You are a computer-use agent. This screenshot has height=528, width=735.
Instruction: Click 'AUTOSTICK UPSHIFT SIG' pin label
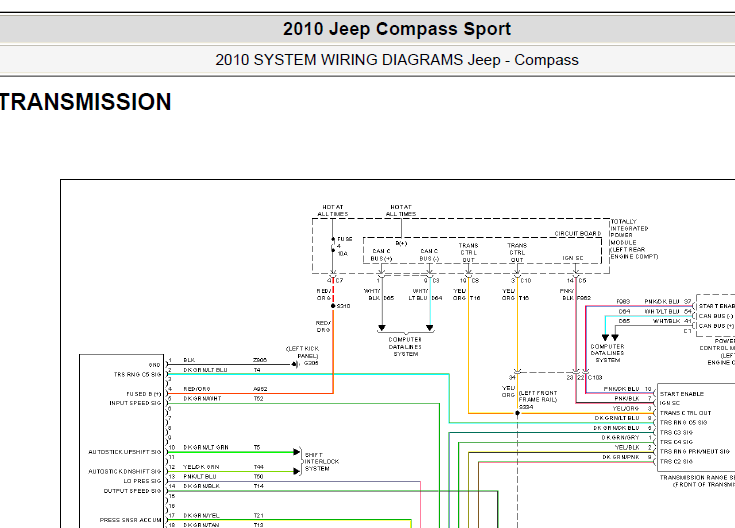point(125,452)
